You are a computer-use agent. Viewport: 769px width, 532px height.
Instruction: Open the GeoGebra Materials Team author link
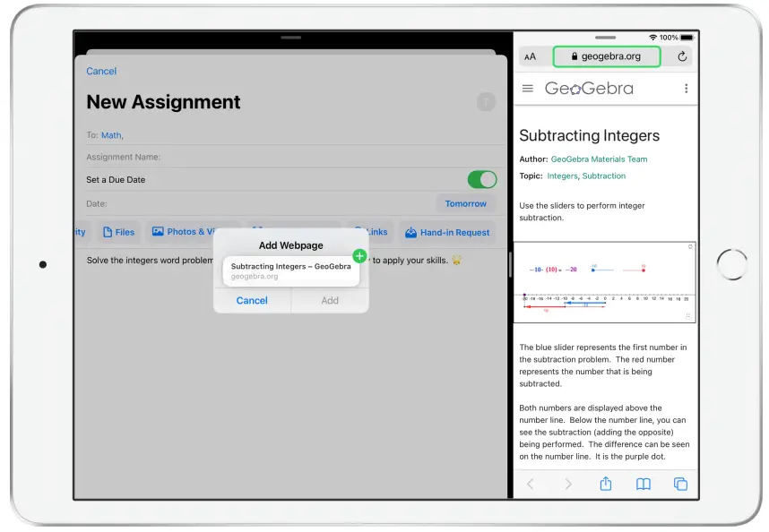click(597, 159)
